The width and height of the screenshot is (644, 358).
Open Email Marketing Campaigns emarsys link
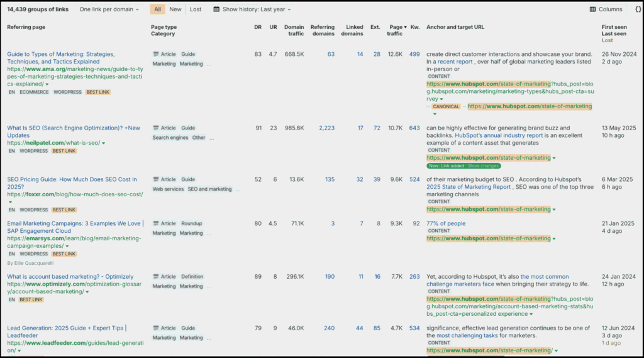click(75, 227)
